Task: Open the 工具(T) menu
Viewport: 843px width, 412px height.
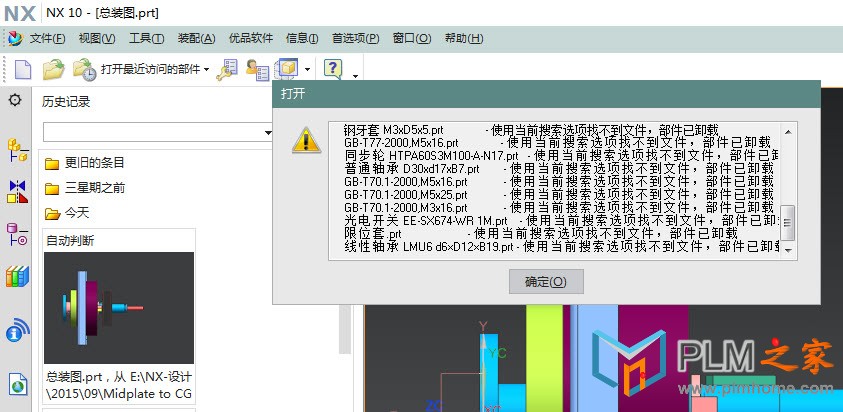Action: coord(147,38)
